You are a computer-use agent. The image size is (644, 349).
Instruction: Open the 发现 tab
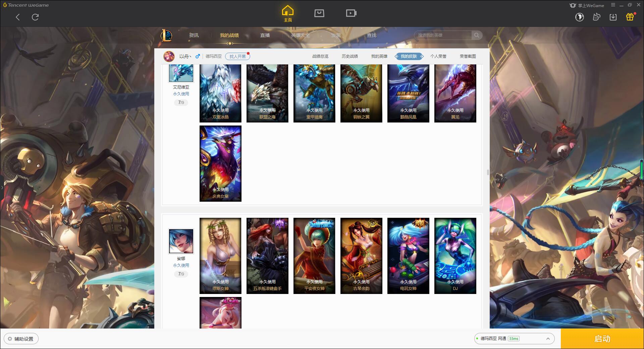[x=336, y=35]
